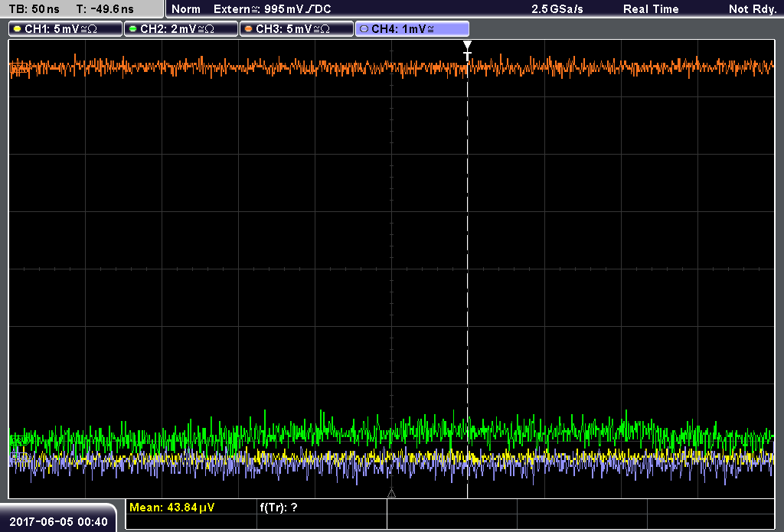
Task: Click the Norm trigger mode label
Action: pyautogui.click(x=186, y=9)
